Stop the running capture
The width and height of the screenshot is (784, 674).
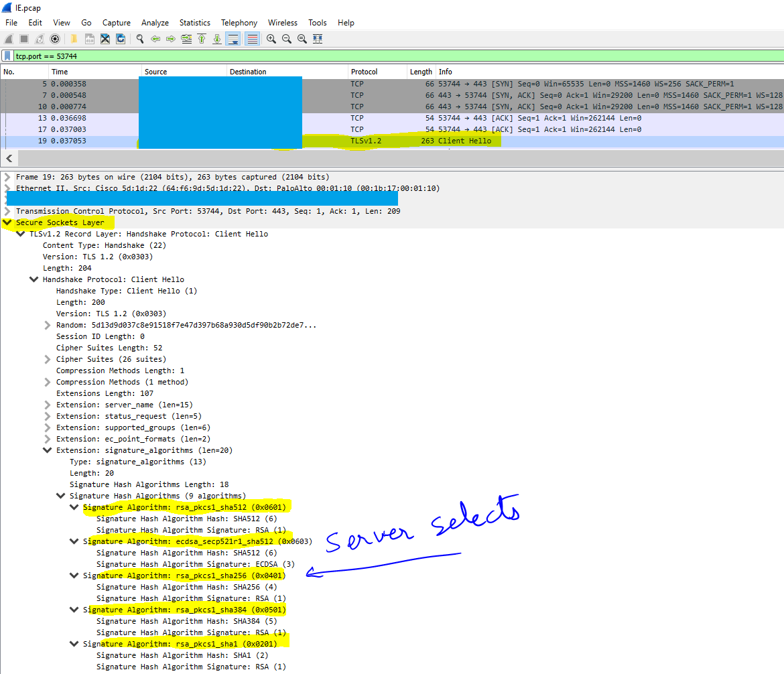(23, 38)
